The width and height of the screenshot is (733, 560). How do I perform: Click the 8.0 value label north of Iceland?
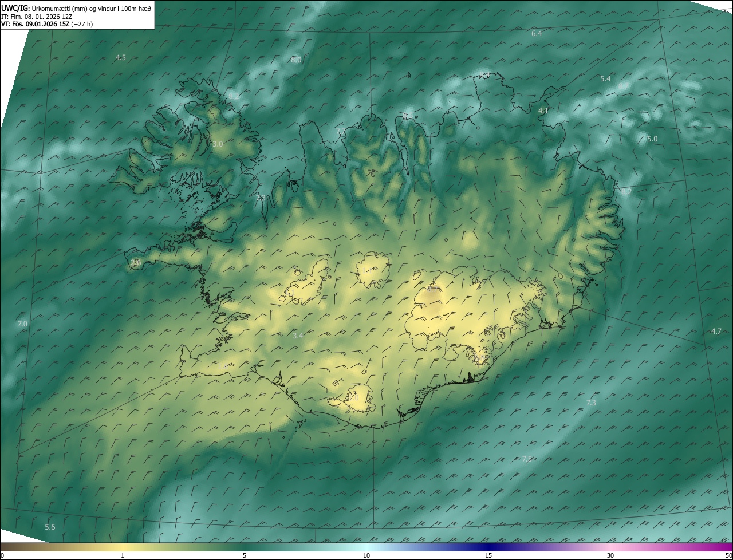pos(296,60)
